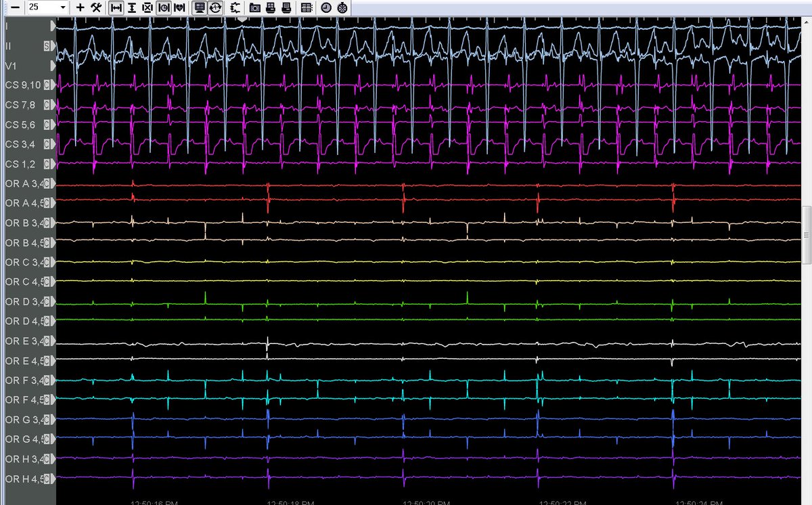This screenshot has width=812, height=505.
Task: Select the channel label CS 9,10
Action: coord(22,85)
